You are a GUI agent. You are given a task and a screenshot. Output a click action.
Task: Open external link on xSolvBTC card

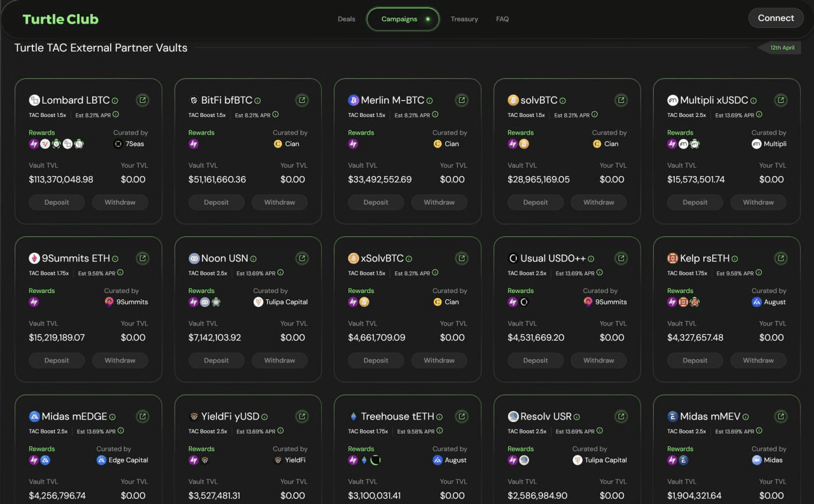pyautogui.click(x=462, y=259)
